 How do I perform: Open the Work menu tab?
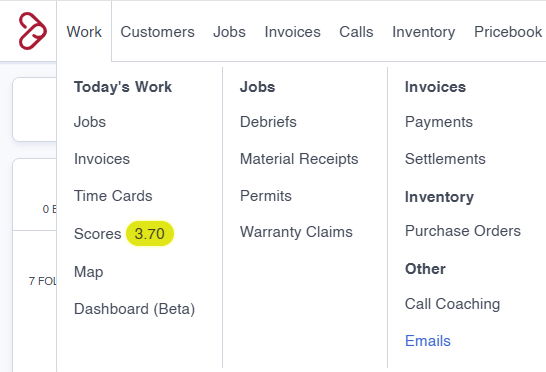(x=84, y=32)
